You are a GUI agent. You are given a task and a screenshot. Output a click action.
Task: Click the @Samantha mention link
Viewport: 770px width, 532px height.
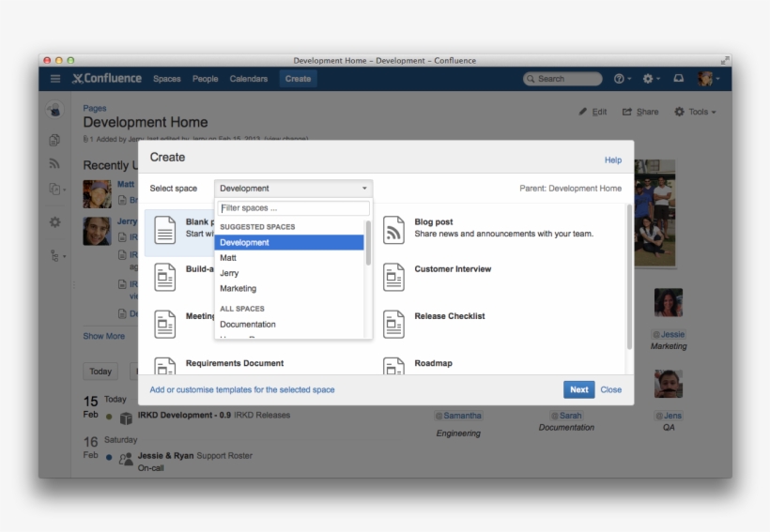(458, 416)
